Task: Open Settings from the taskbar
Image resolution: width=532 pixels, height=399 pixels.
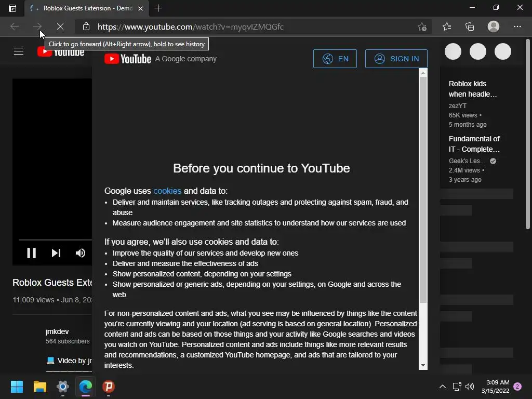Action: click(63, 387)
